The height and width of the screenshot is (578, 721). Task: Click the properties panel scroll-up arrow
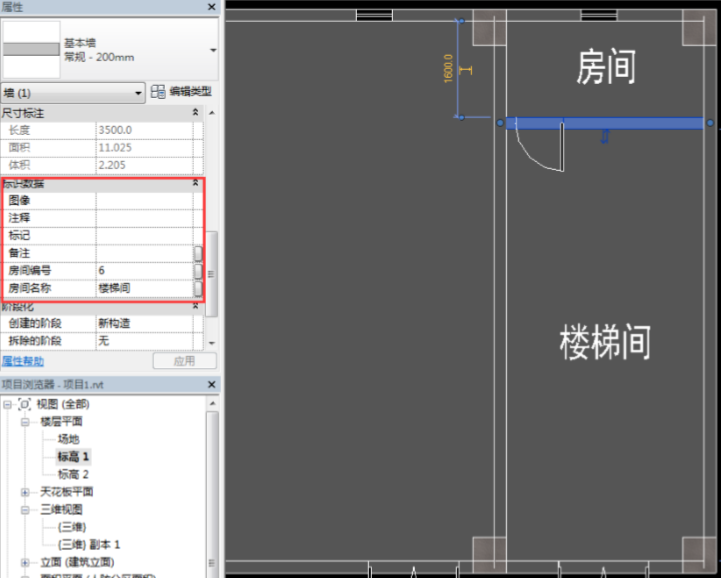coord(212,113)
